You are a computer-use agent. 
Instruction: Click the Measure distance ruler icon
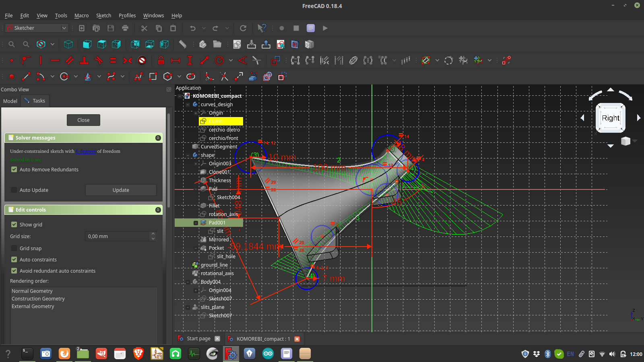(183, 44)
